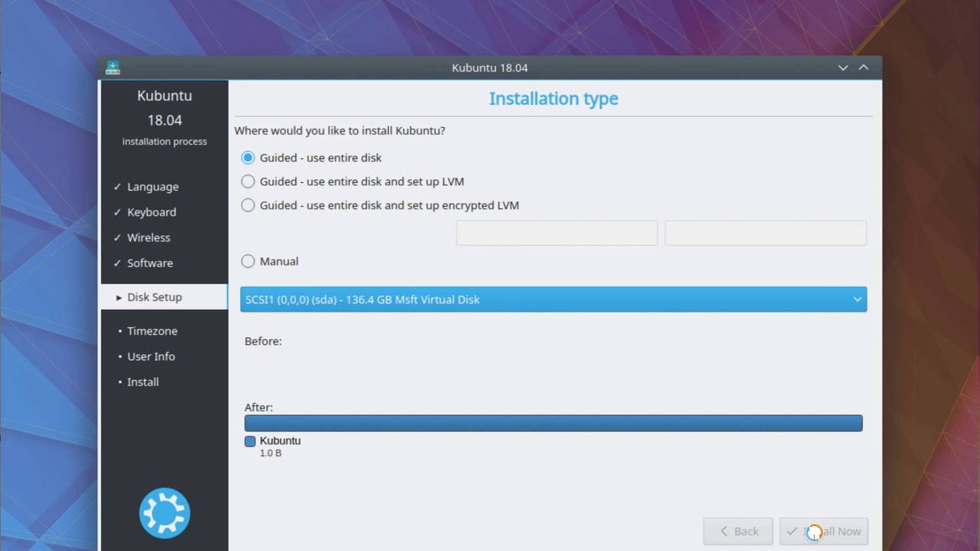Click the first encryption passphrase field
The height and width of the screenshot is (551, 980).
(x=557, y=233)
